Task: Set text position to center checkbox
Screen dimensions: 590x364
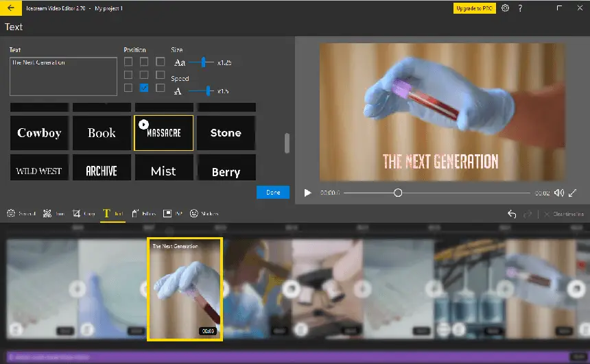Action: pos(144,75)
